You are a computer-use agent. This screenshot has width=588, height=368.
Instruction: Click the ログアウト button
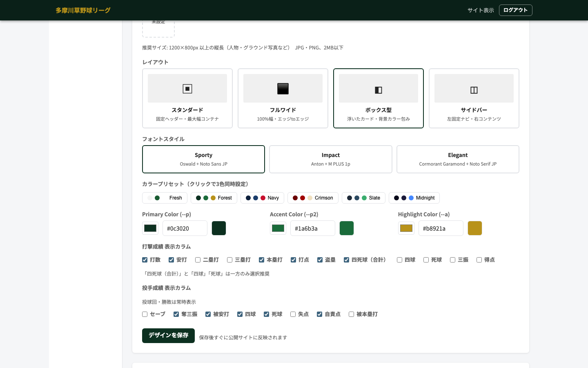pyautogui.click(x=515, y=10)
